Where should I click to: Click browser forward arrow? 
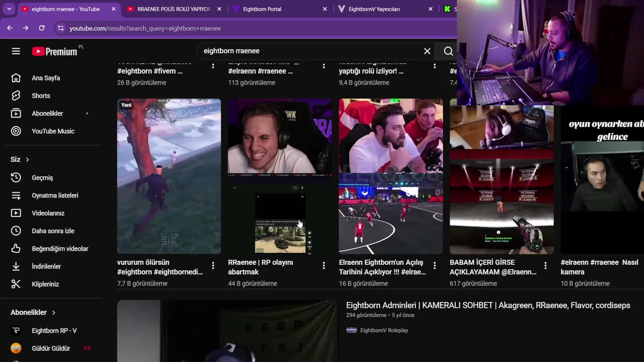coord(26,28)
